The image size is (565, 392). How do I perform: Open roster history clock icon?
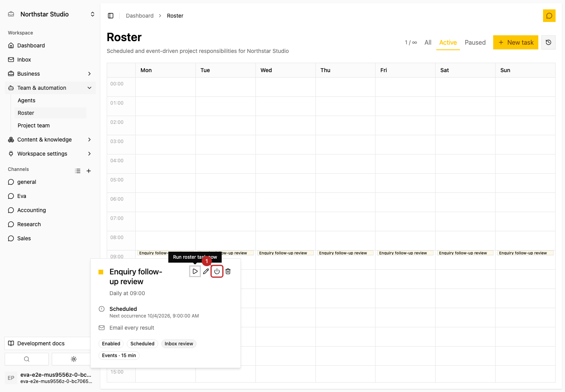click(x=549, y=42)
